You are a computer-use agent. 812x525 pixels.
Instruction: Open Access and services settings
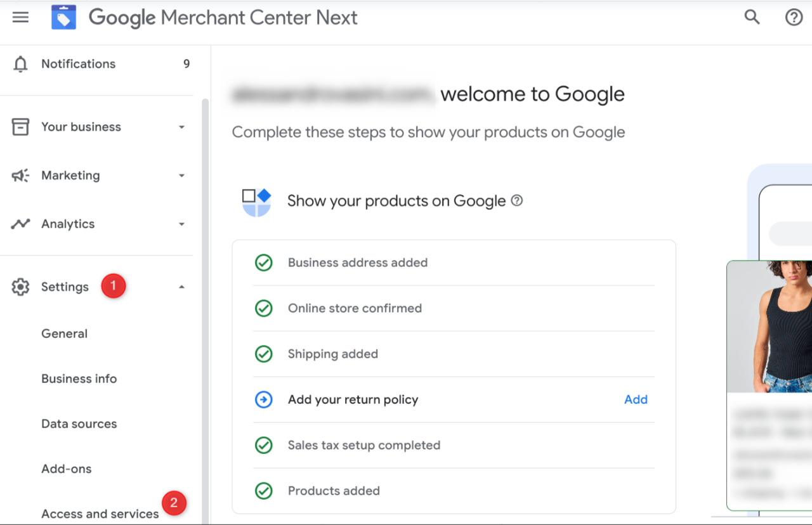(x=100, y=514)
